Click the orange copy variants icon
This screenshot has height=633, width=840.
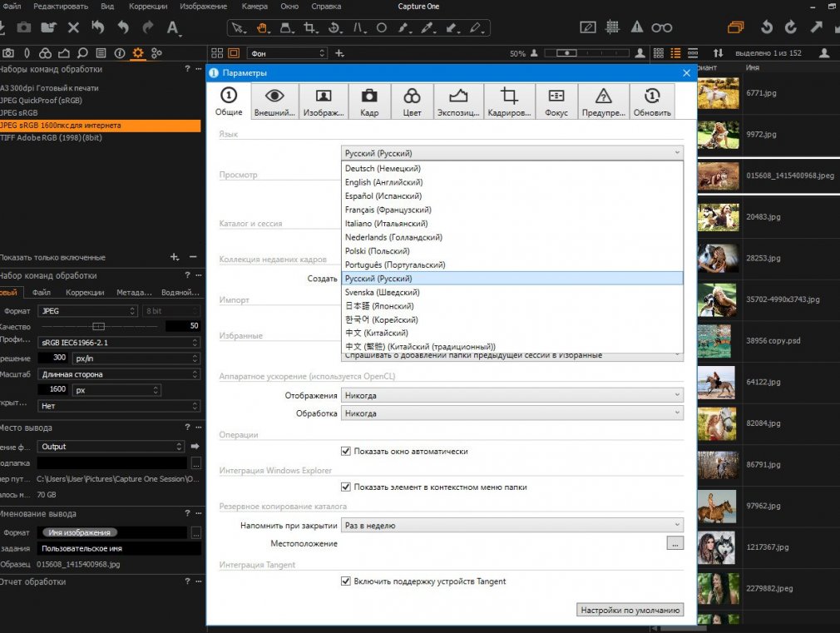click(x=736, y=27)
